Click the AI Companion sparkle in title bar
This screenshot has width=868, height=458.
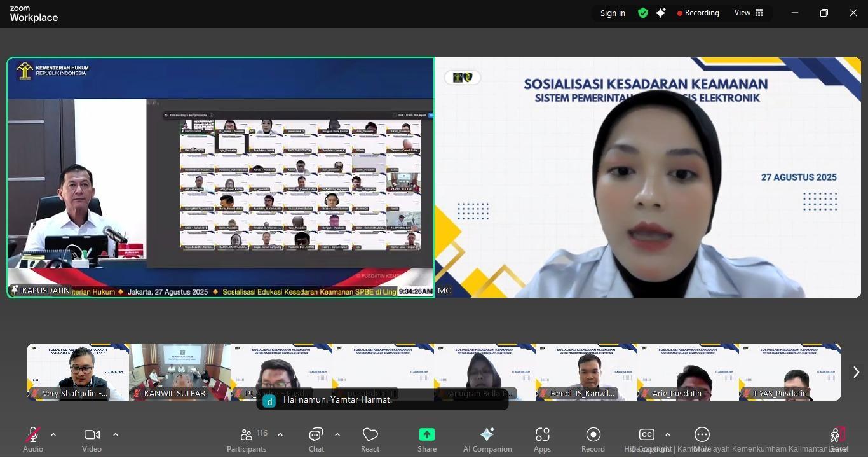661,13
